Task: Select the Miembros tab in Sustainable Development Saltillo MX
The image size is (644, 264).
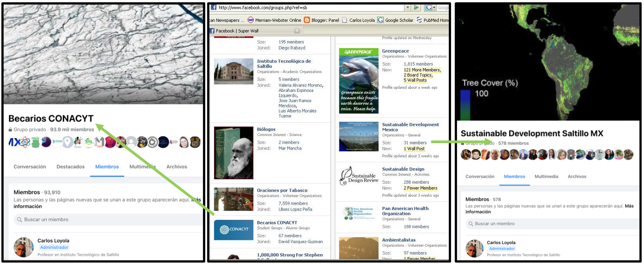Action: point(514,177)
